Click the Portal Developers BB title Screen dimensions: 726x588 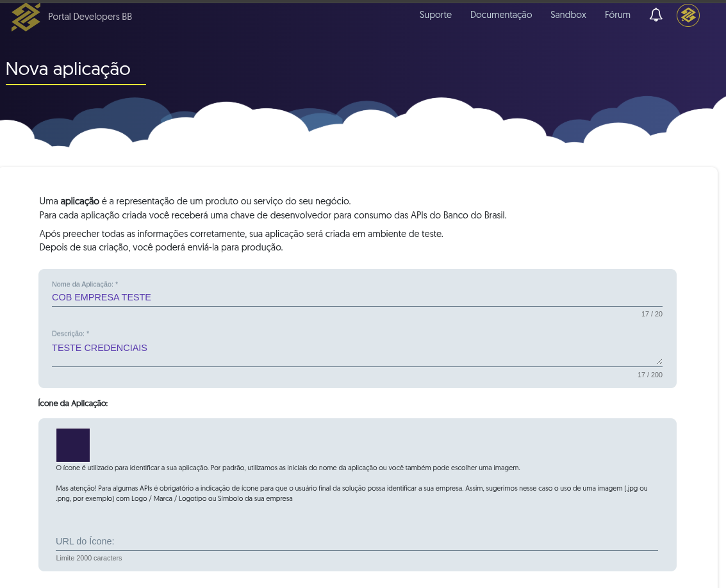point(90,17)
